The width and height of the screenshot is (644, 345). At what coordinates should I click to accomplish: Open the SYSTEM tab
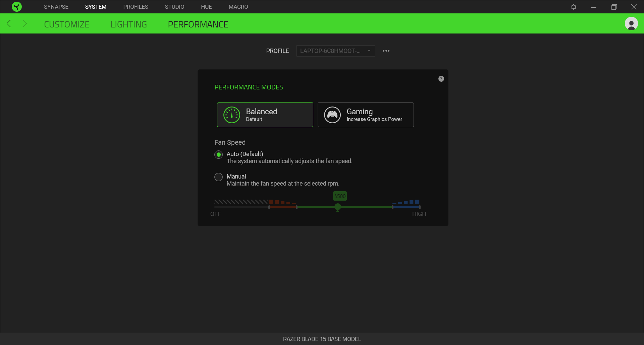tap(96, 7)
